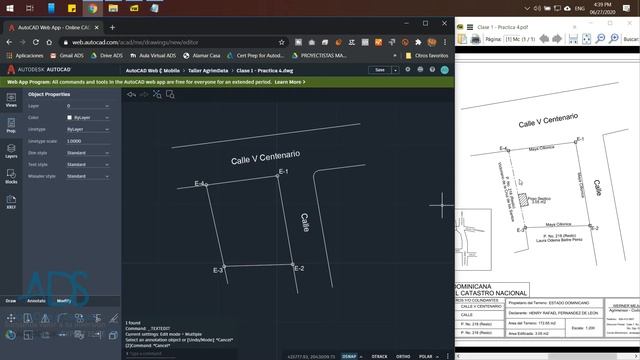640x360 pixels.
Task: Click fit-page icon in PDF viewer
Action: coord(587,39)
